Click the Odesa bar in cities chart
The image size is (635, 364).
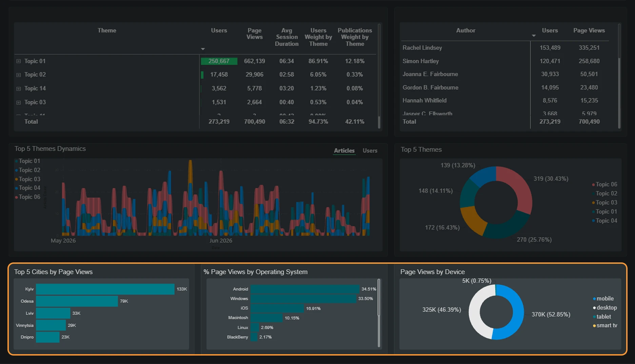pos(77,301)
